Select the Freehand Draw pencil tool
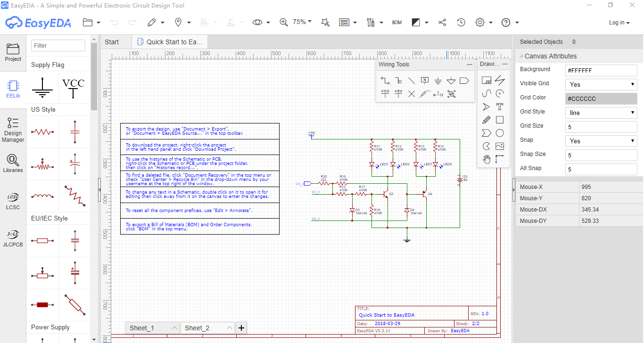Image resolution: width=644 pixels, height=343 pixels. [x=487, y=120]
